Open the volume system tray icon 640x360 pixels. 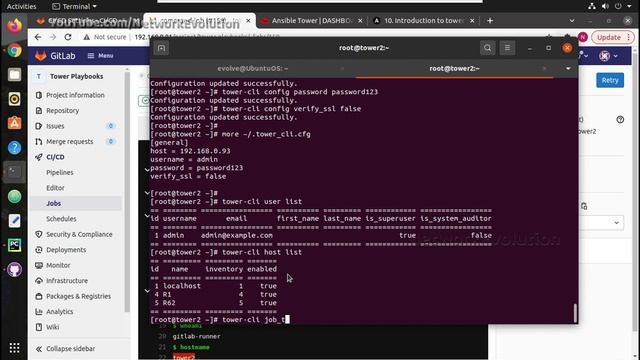tap(605, 6)
